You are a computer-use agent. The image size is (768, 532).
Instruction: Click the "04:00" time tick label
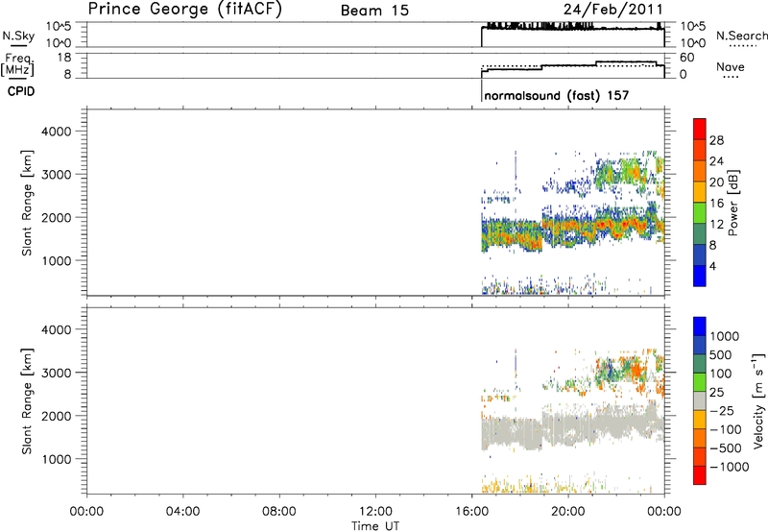pyautogui.click(x=182, y=512)
